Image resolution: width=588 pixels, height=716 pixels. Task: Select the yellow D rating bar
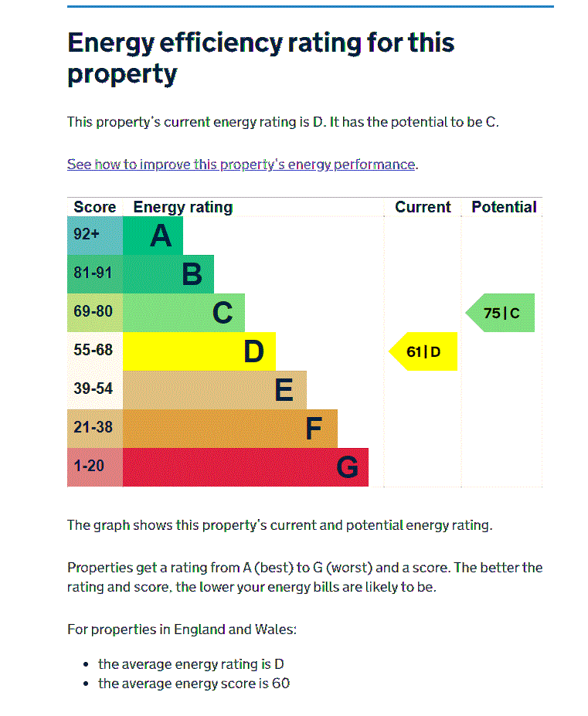click(x=199, y=351)
